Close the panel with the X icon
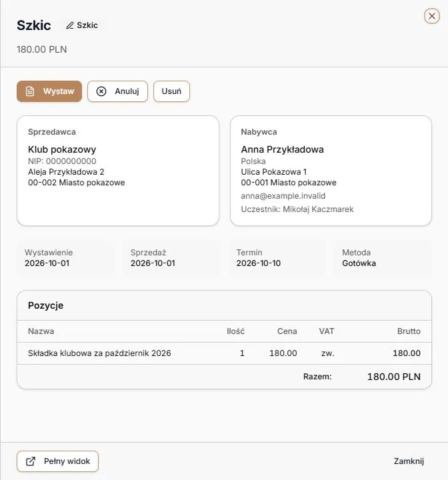 [x=432, y=16]
